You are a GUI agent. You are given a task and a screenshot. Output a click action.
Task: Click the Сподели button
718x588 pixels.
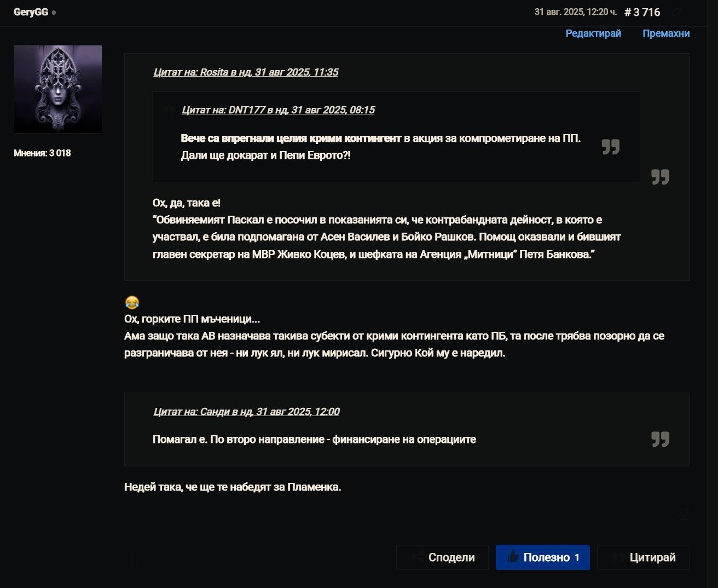(x=442, y=557)
